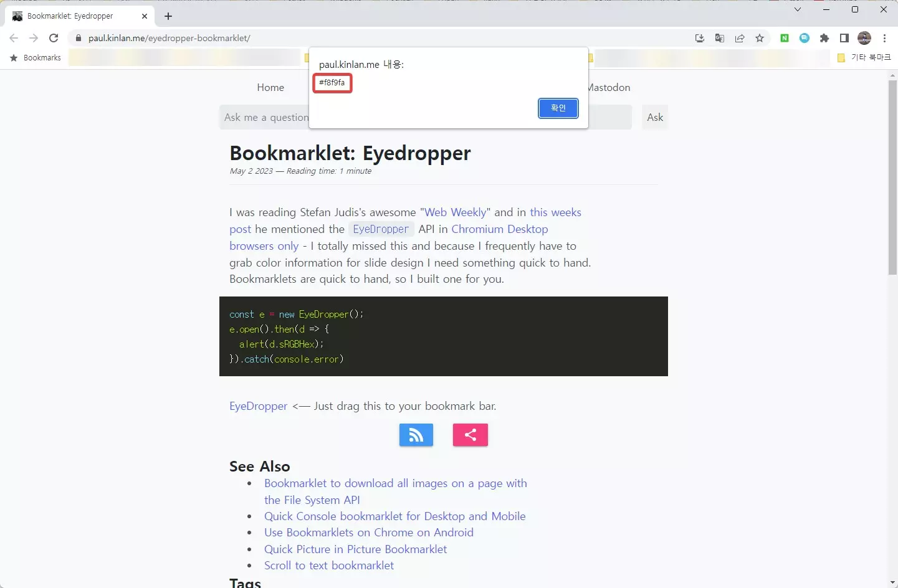Open the 기타 북마크 folder
Screen dimensions: 898x588
point(864,58)
